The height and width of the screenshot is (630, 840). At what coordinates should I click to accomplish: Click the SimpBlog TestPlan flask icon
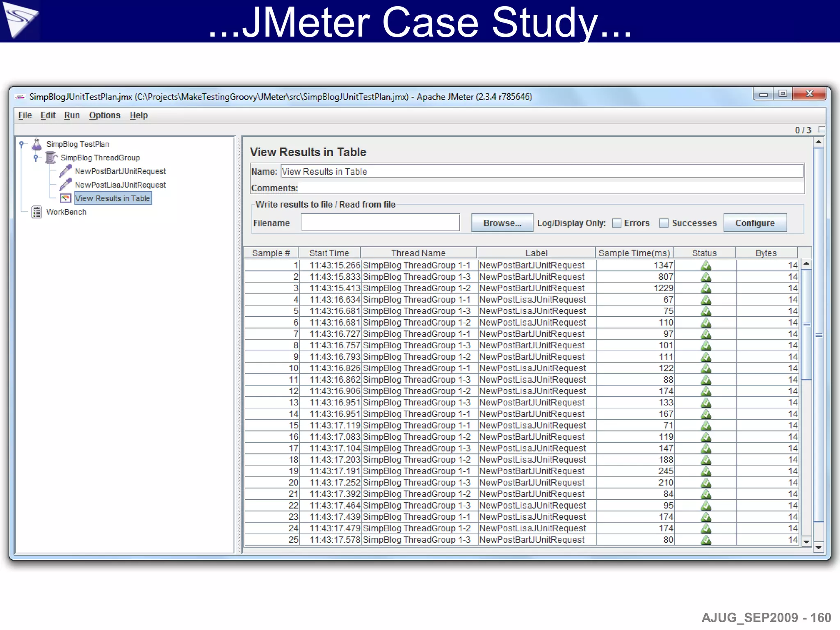click(x=37, y=144)
